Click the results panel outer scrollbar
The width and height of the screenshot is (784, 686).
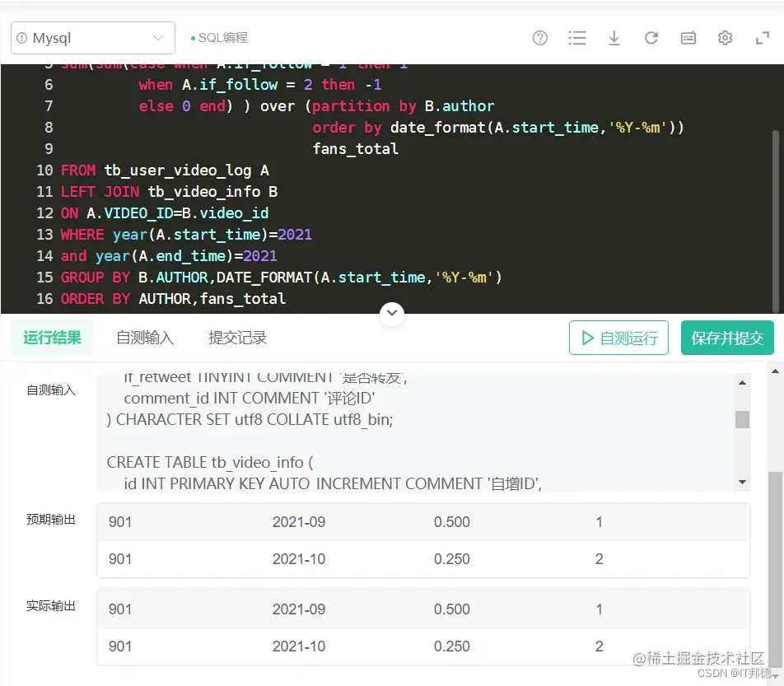[x=775, y=570]
